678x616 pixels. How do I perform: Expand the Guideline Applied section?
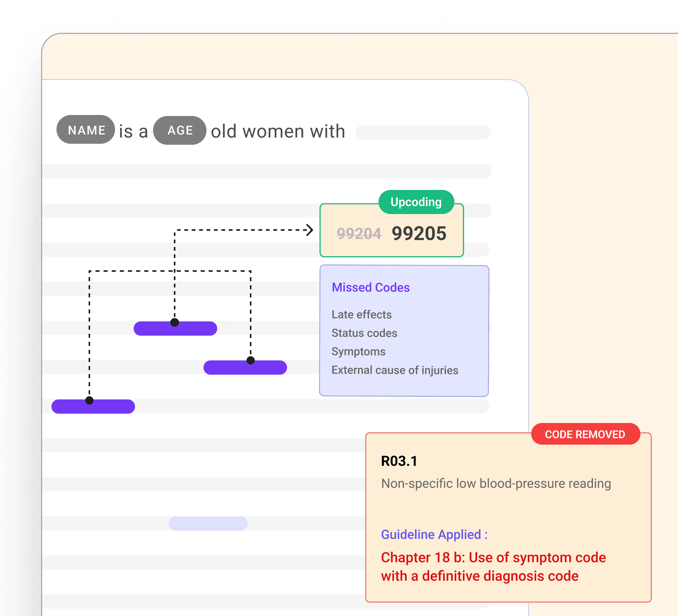pos(434,535)
